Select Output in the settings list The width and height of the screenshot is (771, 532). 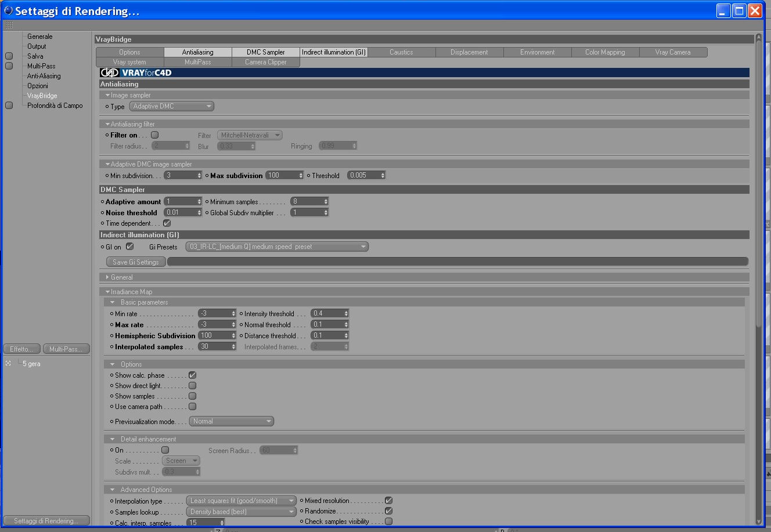click(37, 46)
